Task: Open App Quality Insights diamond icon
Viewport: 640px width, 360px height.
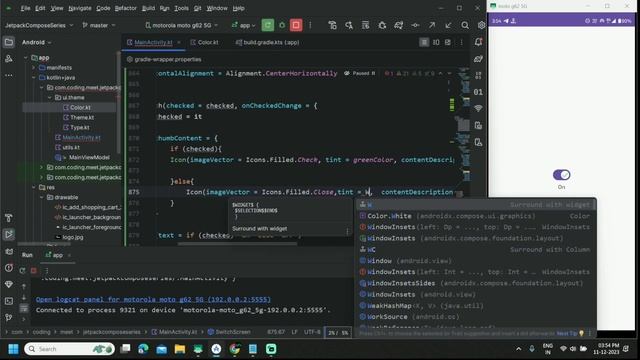Action: (9, 284)
